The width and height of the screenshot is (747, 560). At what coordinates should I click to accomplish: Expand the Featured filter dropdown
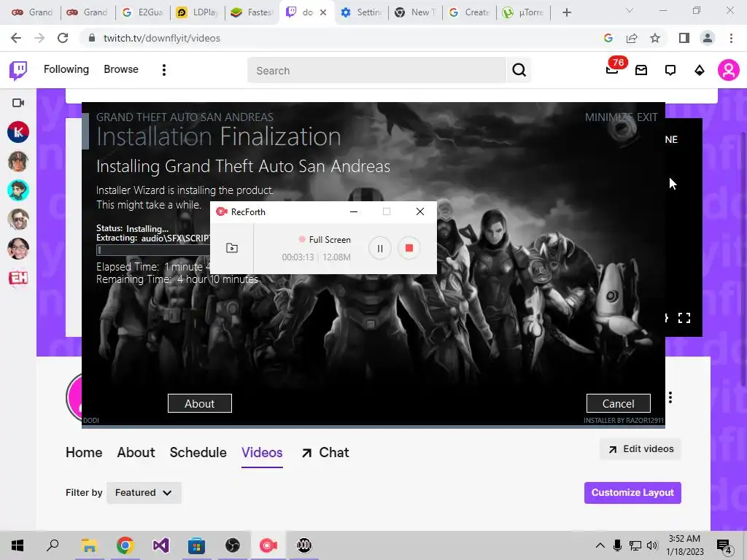click(x=144, y=492)
